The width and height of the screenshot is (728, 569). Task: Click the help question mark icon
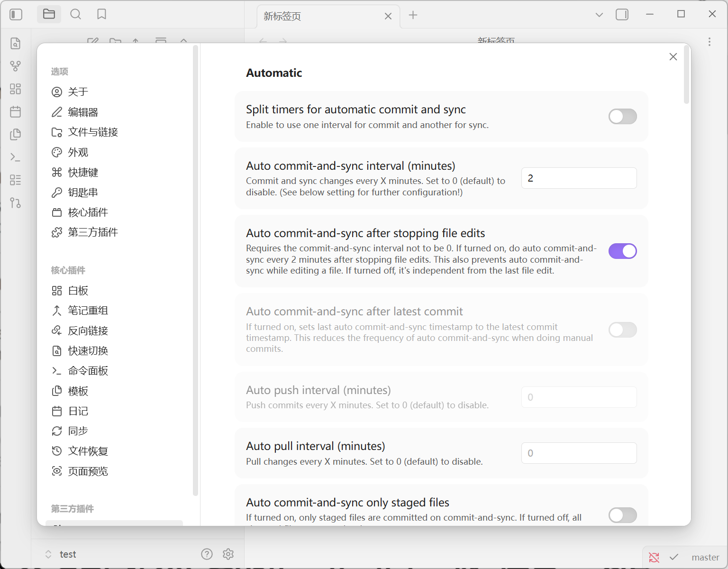[x=207, y=554]
